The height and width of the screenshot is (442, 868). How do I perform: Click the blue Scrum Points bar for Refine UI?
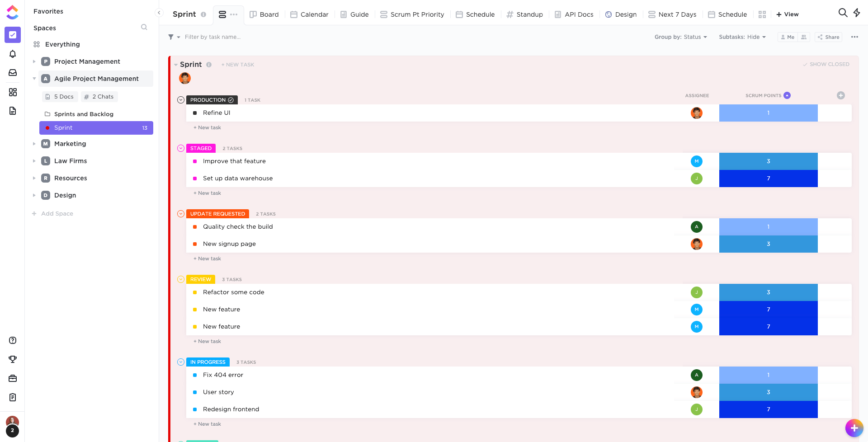point(768,113)
